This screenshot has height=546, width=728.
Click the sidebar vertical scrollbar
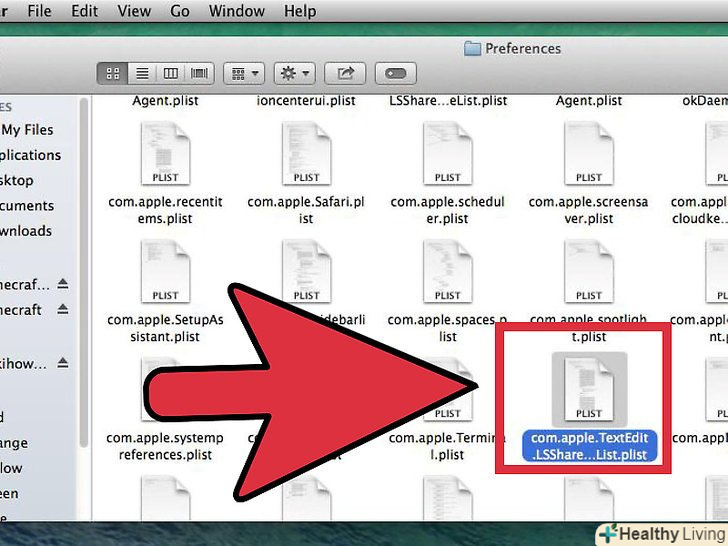pos(84,273)
